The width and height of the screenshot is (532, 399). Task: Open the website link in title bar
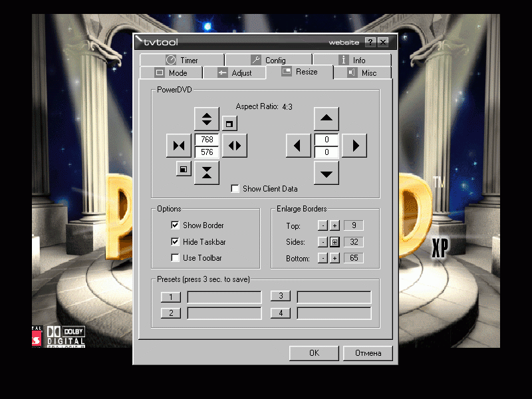[344, 43]
